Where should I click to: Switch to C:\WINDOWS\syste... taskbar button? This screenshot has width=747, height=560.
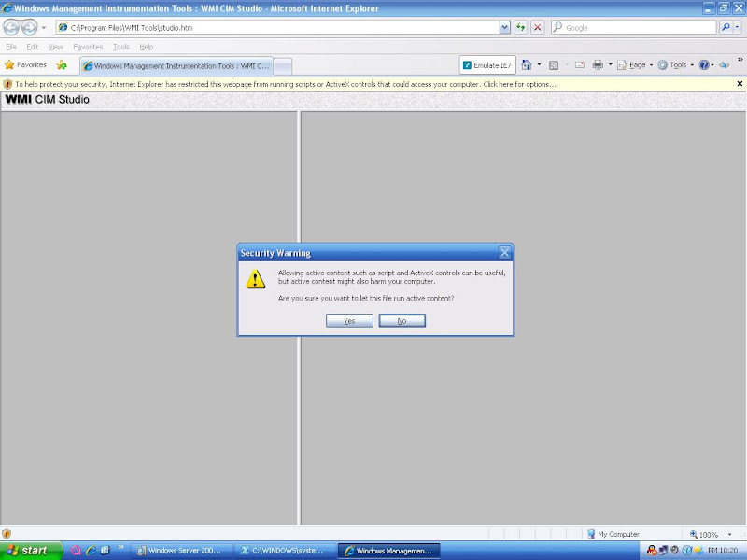click(285, 551)
